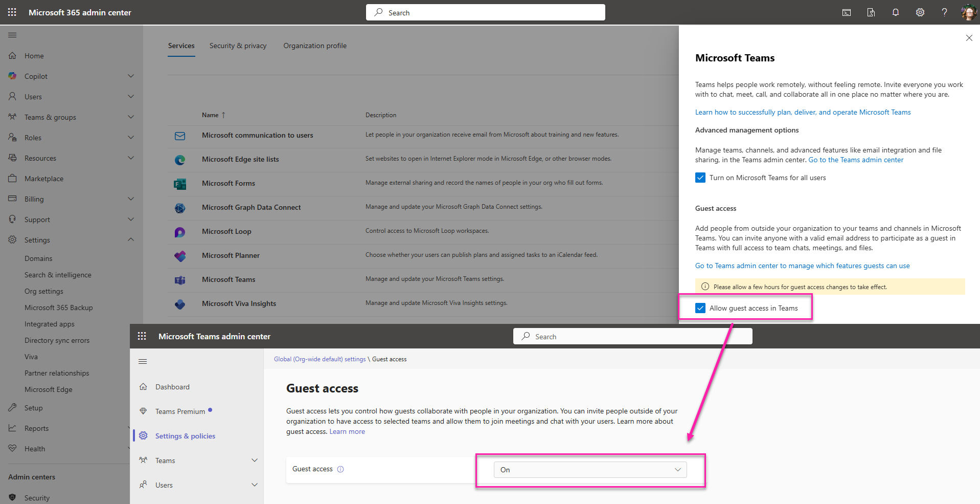Click link to manage which features guests can use
Screen dimensions: 980x504
802,266
